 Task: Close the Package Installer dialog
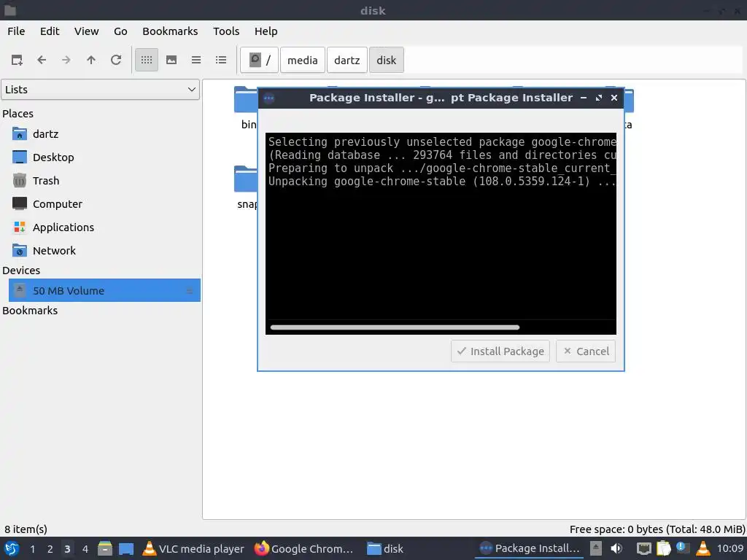614,98
